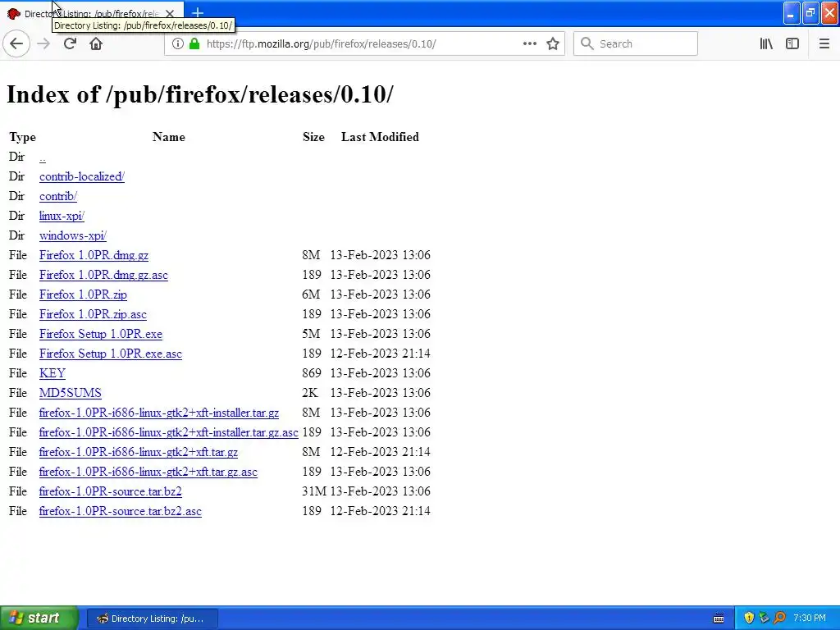Click the network tray icon beside shield
The width and height of the screenshot is (840, 630).
pos(764,619)
